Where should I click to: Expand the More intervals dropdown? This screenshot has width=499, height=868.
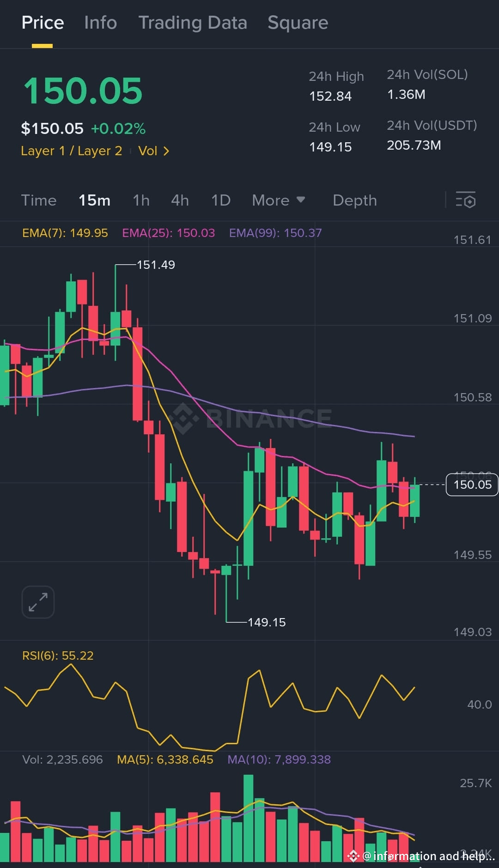[279, 200]
